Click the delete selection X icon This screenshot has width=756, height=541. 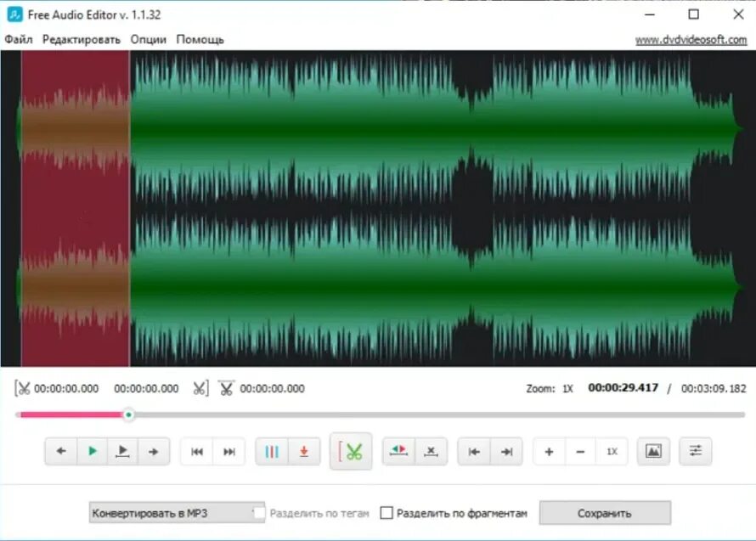tap(431, 451)
